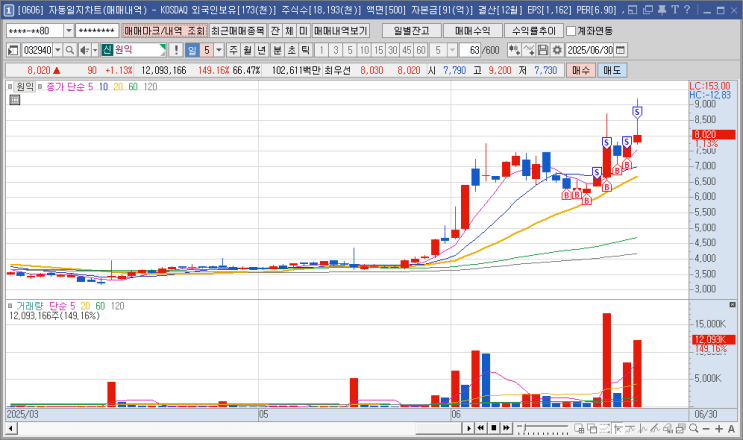This screenshot has width=743, height=440.
Task: Switch to the 분 minute period
Action: pos(278,50)
